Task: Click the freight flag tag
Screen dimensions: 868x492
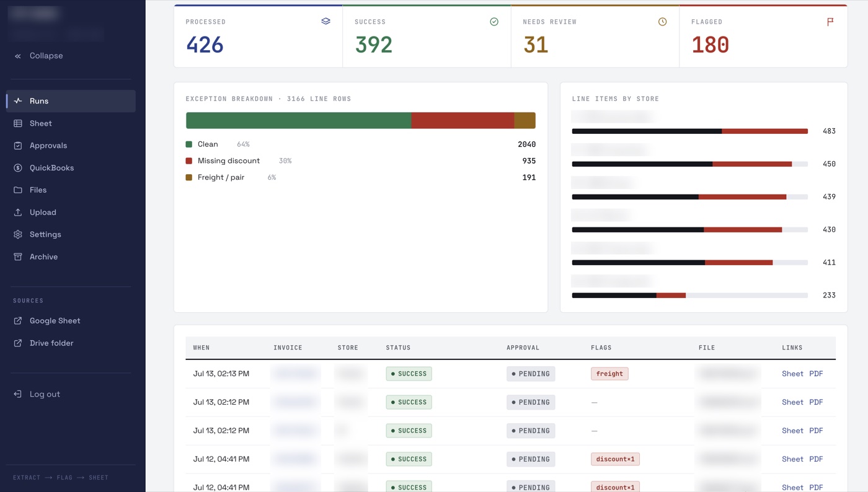Action: (x=609, y=374)
